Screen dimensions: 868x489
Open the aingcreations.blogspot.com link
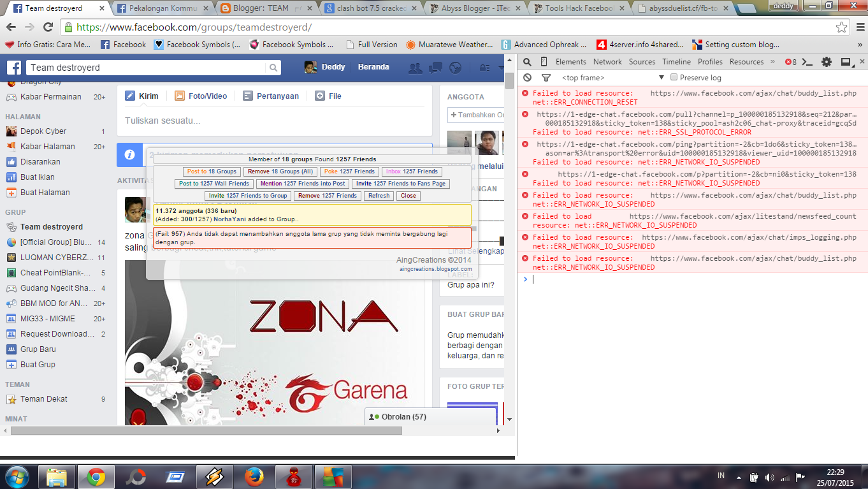[436, 269]
